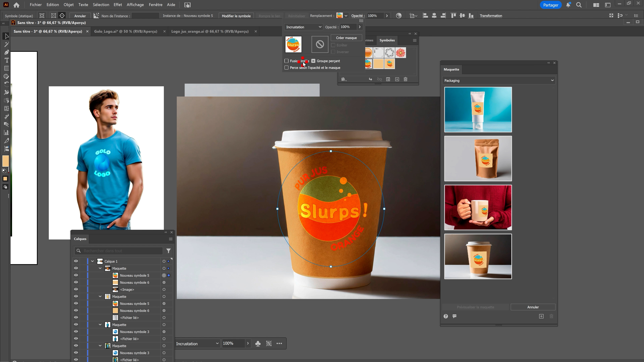Open the Transformation link
This screenshot has width=644, height=362.
tap(491, 16)
